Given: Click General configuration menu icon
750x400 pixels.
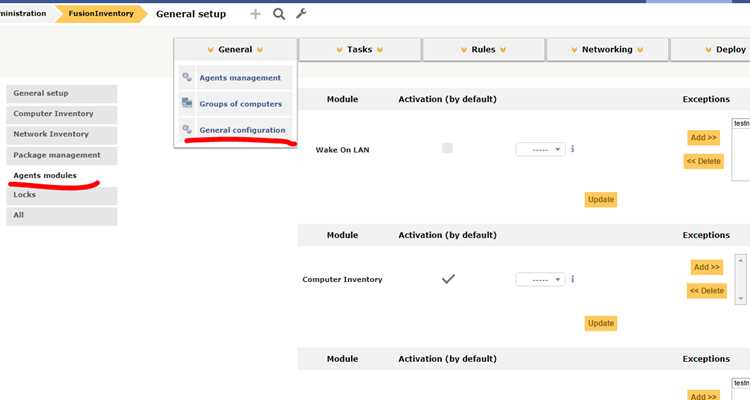Looking at the screenshot, I should click(x=187, y=129).
